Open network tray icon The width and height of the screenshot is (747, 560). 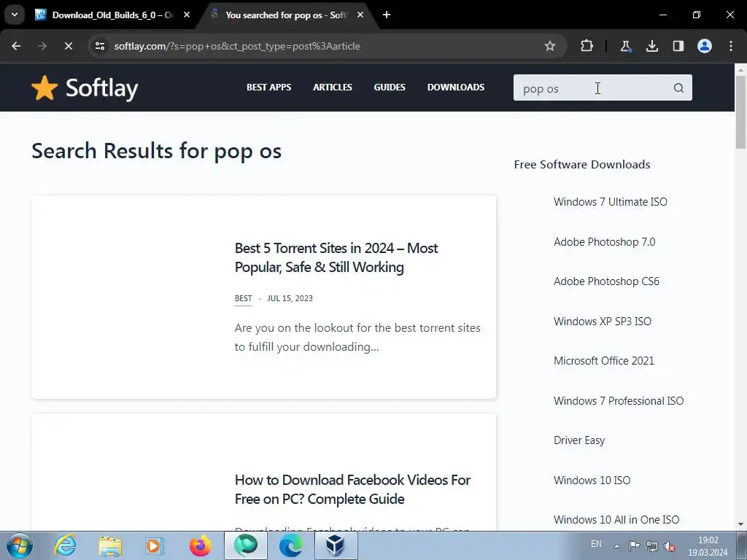pos(652,546)
